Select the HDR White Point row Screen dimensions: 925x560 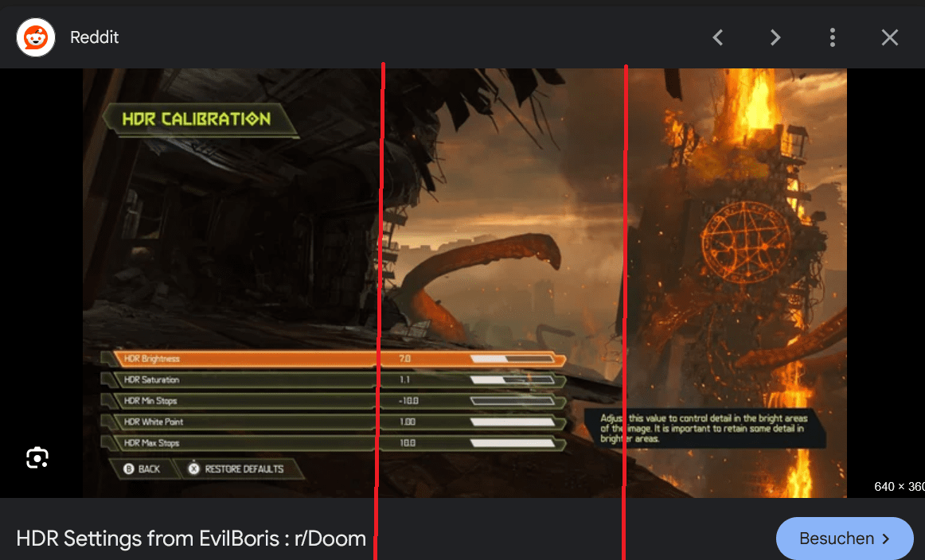point(334,422)
